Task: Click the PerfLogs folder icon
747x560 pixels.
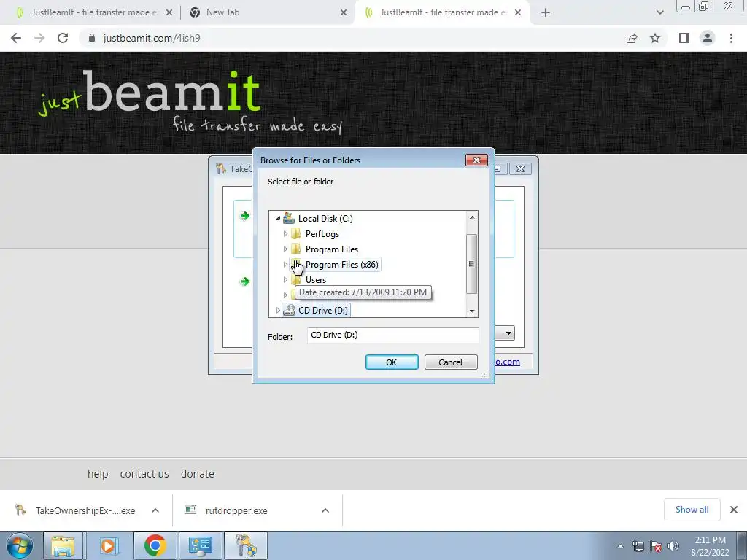Action: pyautogui.click(x=296, y=234)
